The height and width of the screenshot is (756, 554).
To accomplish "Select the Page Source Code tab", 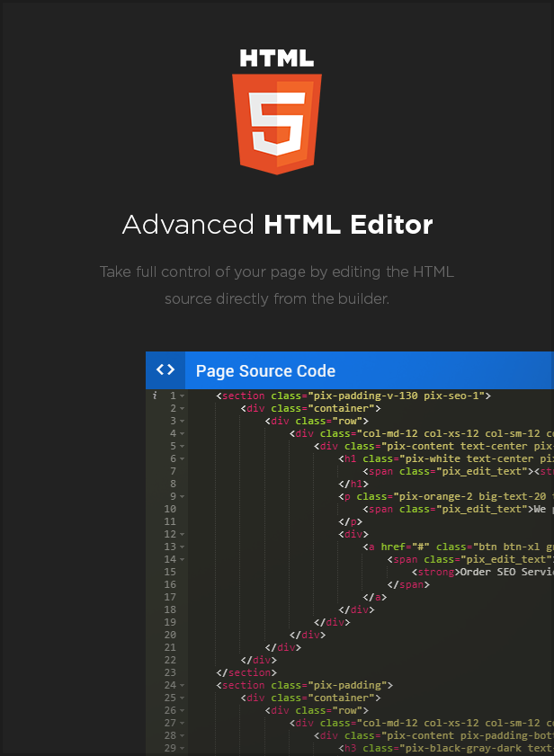I will (x=264, y=369).
